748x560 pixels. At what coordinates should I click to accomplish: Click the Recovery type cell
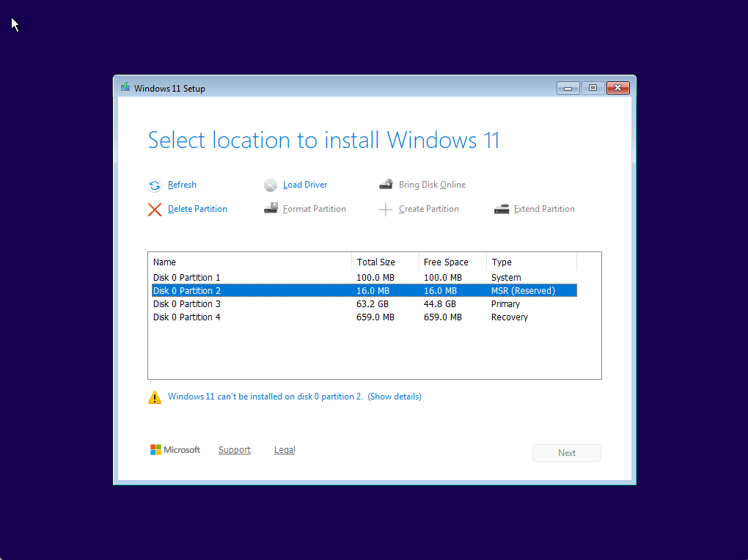(510, 317)
